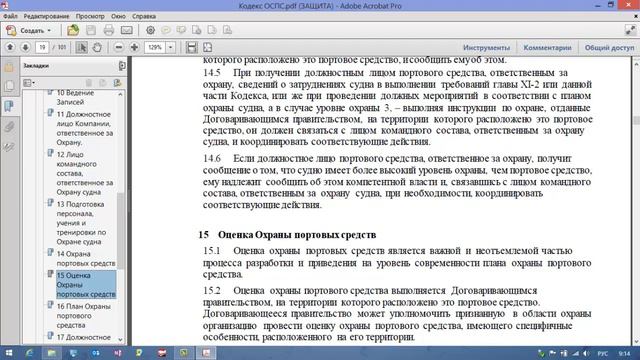Click the Open file folder icon
The image size is (640, 360).
(73, 30)
